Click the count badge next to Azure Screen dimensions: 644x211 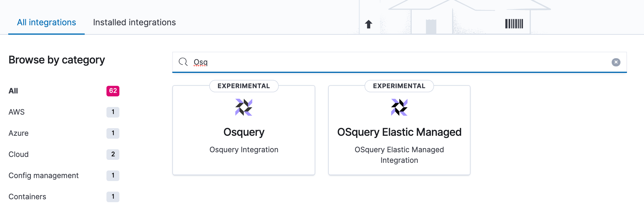(x=113, y=133)
